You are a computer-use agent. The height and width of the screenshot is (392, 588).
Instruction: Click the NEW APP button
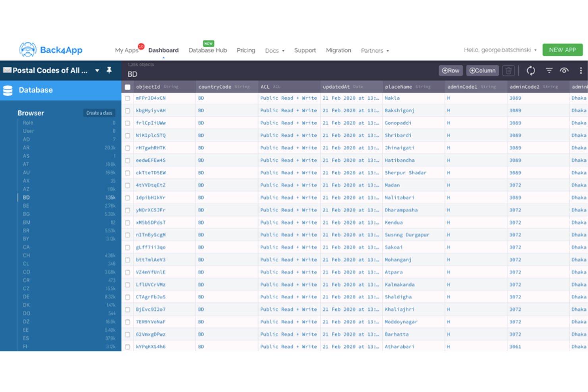pos(562,50)
